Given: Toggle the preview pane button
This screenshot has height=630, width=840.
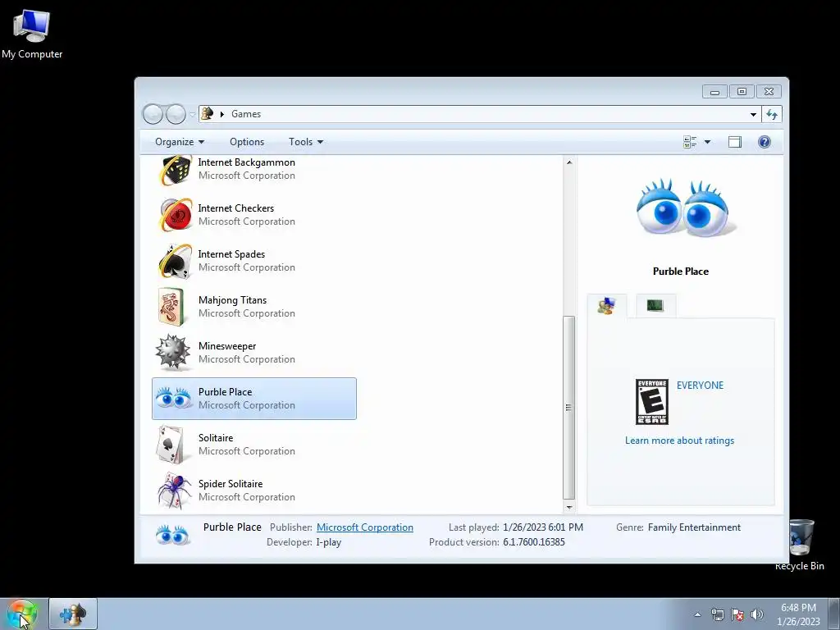Looking at the screenshot, I should click(734, 142).
